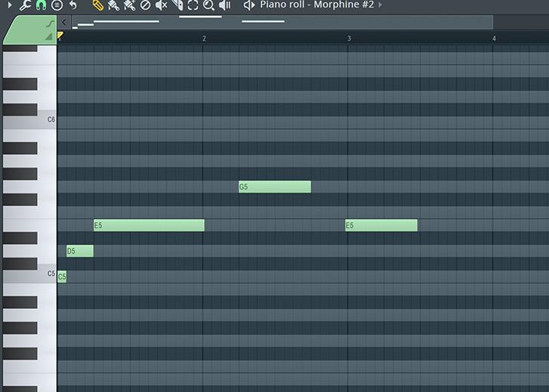
Task: Select the Zoom magnifier tool
Action: [x=209, y=5]
